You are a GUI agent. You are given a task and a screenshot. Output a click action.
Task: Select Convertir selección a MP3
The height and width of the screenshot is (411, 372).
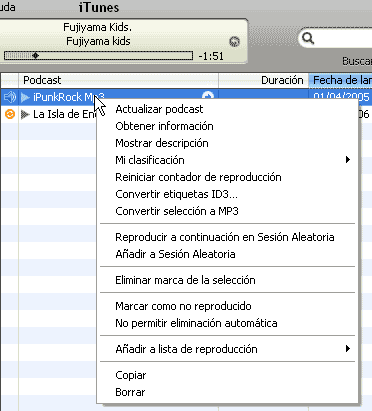tap(227, 211)
